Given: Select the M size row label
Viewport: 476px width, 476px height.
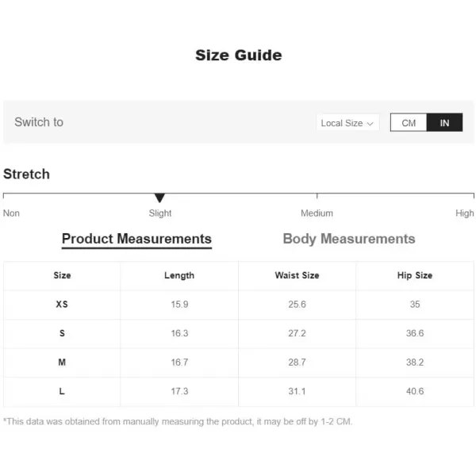Looking at the screenshot, I should coord(62,363).
